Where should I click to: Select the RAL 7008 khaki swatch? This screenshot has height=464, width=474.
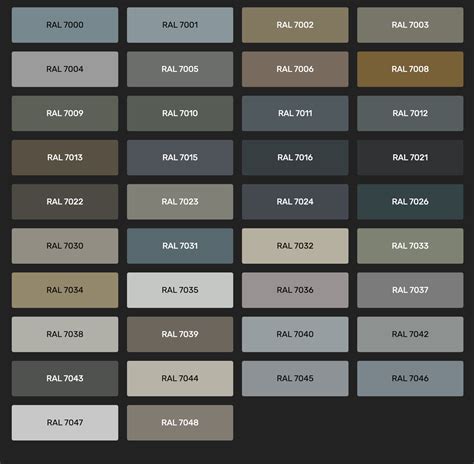[x=410, y=69]
